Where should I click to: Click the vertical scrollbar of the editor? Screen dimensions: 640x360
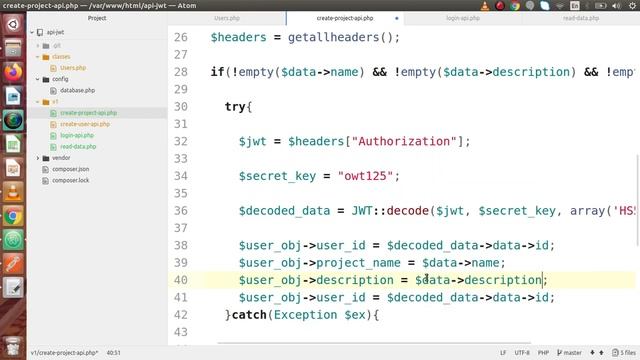638,200
